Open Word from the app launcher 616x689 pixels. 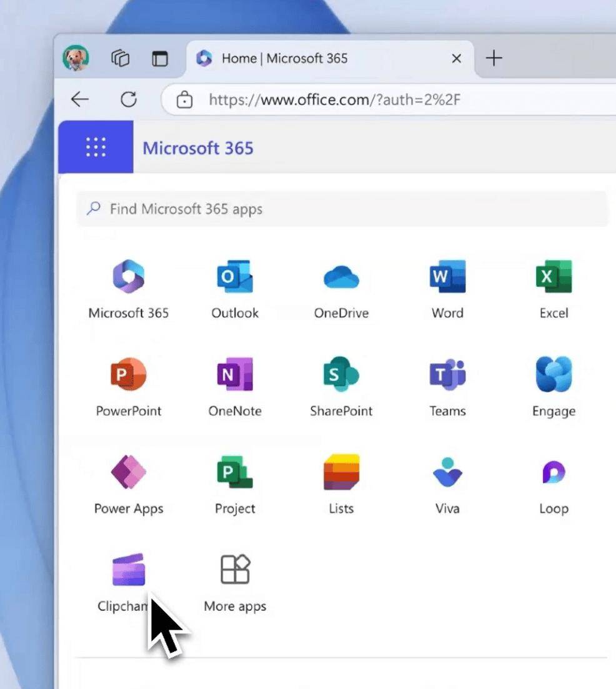[x=447, y=289]
